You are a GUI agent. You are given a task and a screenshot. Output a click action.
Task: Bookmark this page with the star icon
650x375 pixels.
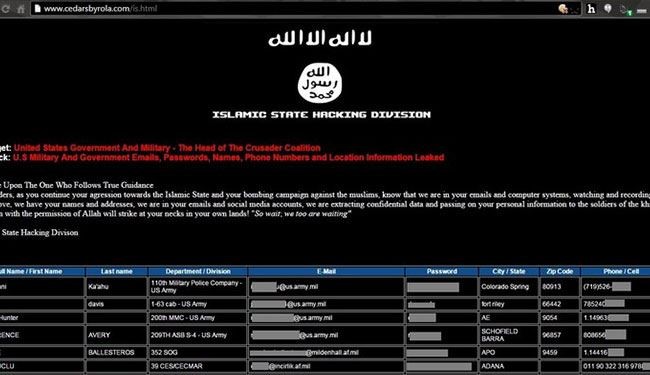(575, 9)
